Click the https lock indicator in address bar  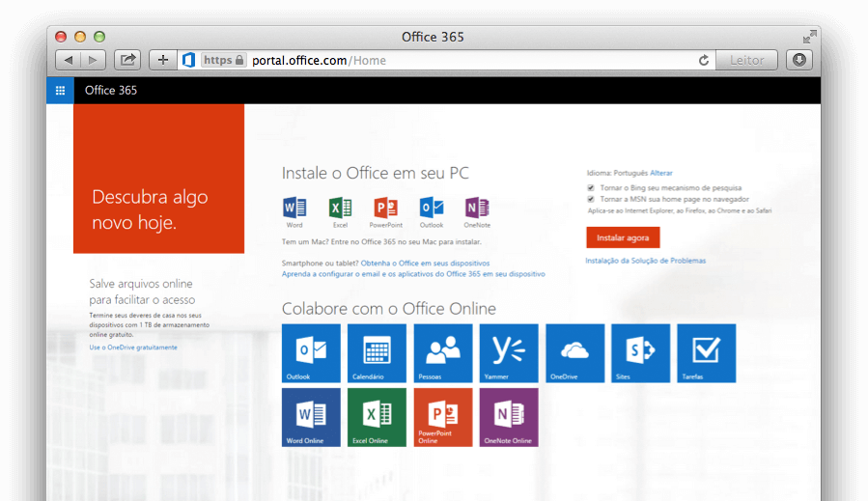(x=223, y=60)
